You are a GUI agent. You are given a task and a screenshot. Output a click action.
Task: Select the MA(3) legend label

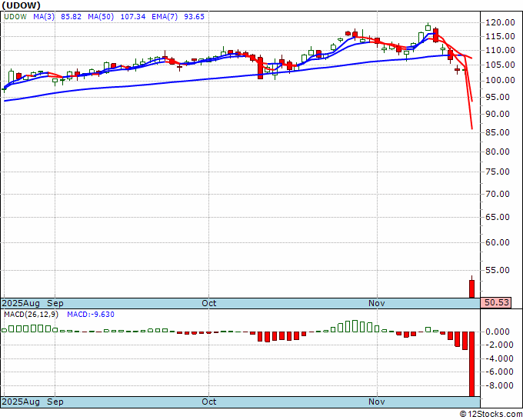[x=44, y=17]
